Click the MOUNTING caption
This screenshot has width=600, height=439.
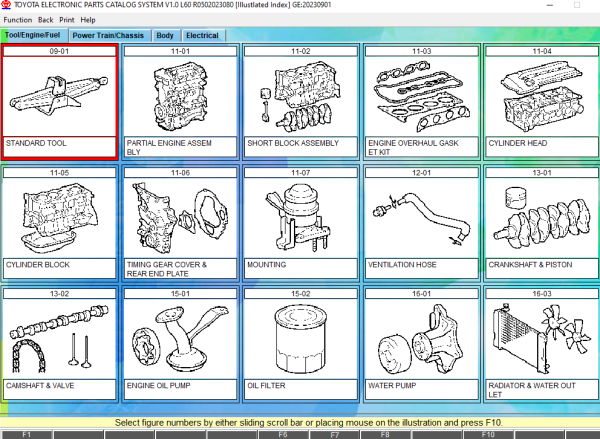(301, 268)
